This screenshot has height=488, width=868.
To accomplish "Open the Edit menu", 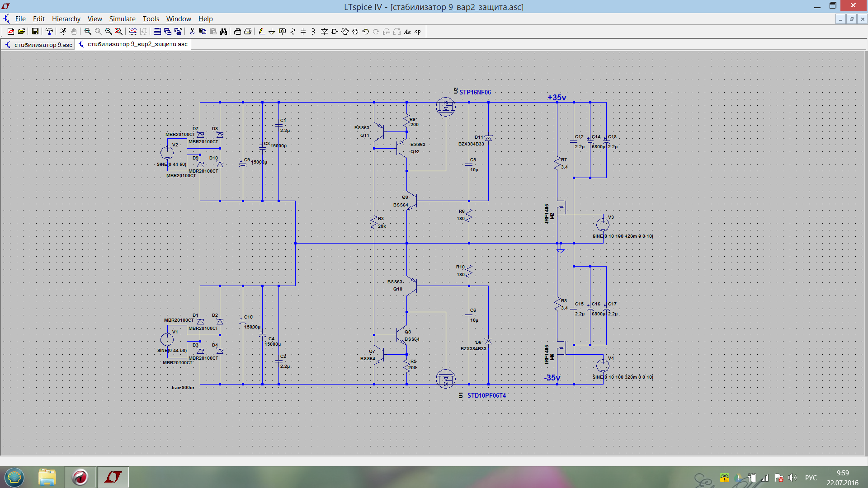I will (39, 19).
